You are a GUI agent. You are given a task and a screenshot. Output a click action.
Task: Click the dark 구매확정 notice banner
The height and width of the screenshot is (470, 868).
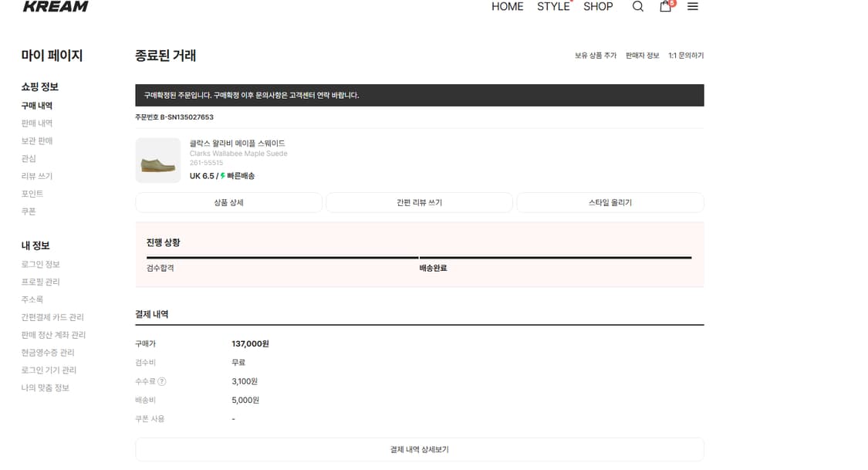point(420,95)
